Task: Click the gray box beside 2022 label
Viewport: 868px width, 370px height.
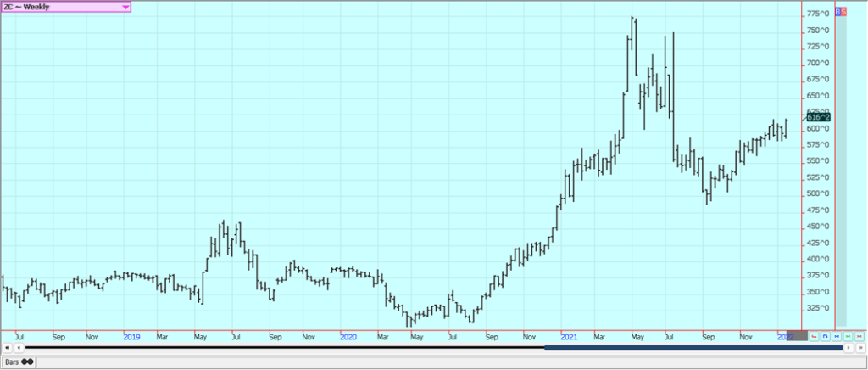Action: tap(797, 336)
